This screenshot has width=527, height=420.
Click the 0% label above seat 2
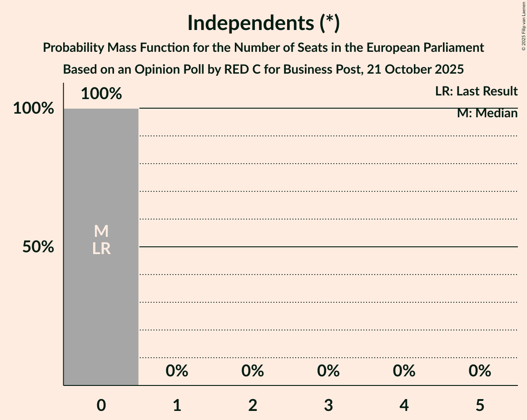pyautogui.click(x=253, y=371)
